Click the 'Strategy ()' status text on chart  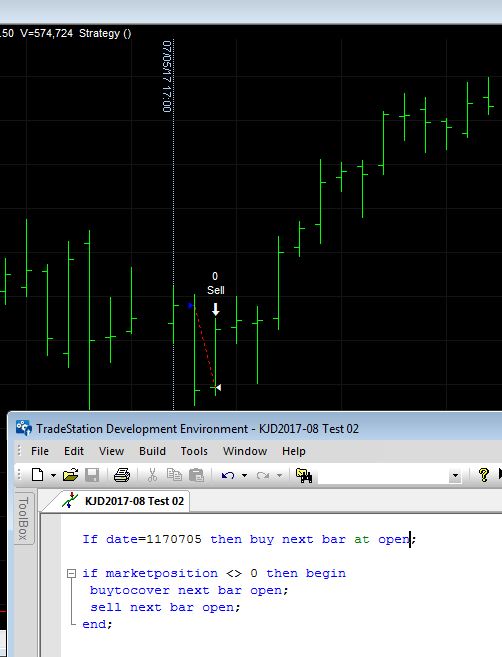pos(105,34)
